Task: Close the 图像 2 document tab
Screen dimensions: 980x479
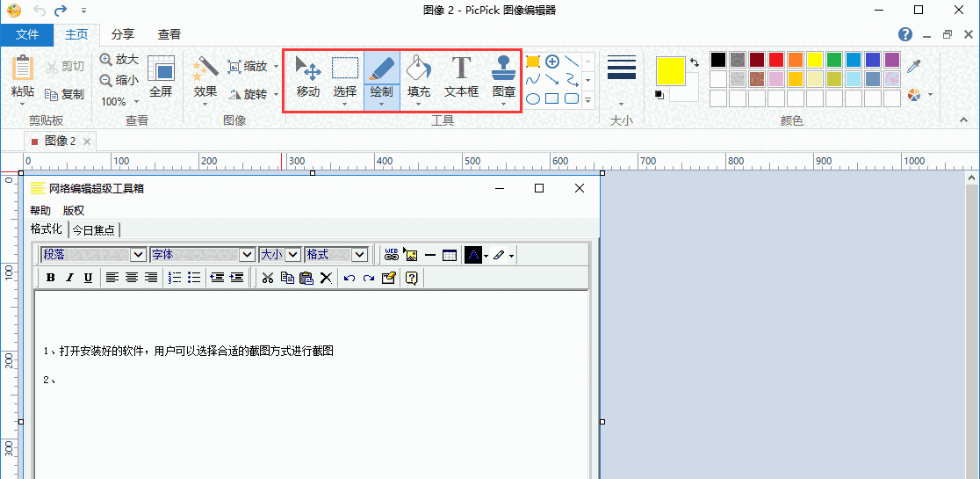Action: point(87,142)
